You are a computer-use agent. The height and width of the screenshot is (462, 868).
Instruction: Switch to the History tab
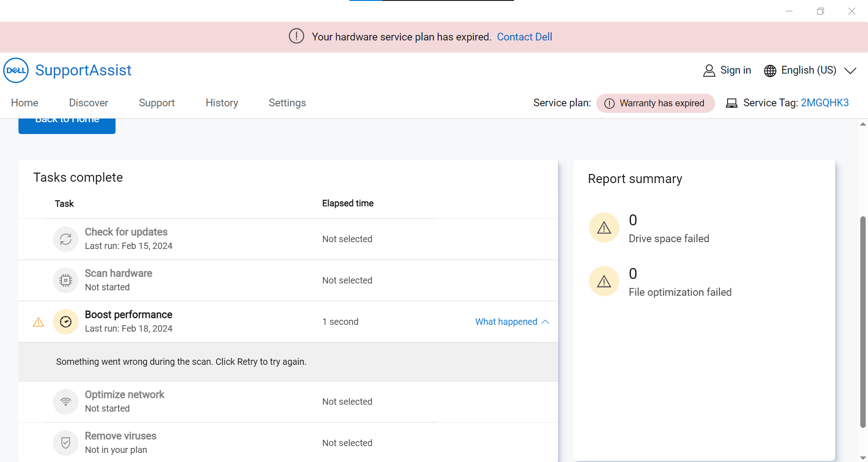point(222,103)
